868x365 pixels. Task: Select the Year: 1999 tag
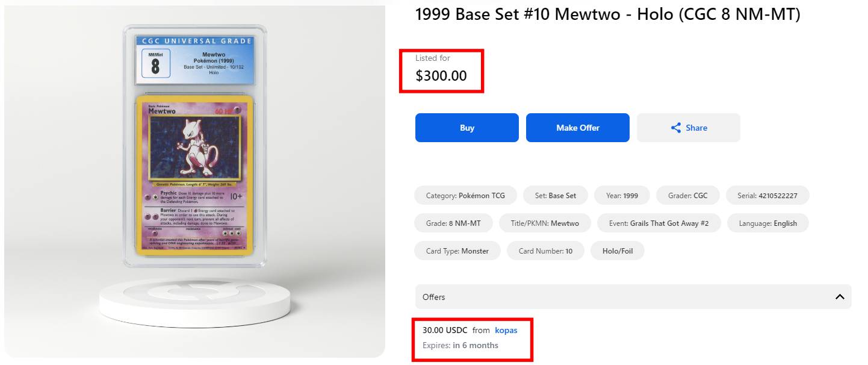[622, 196]
